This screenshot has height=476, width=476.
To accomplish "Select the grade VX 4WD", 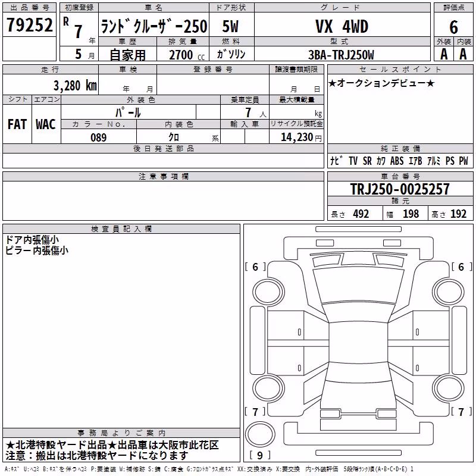I will [x=342, y=26].
